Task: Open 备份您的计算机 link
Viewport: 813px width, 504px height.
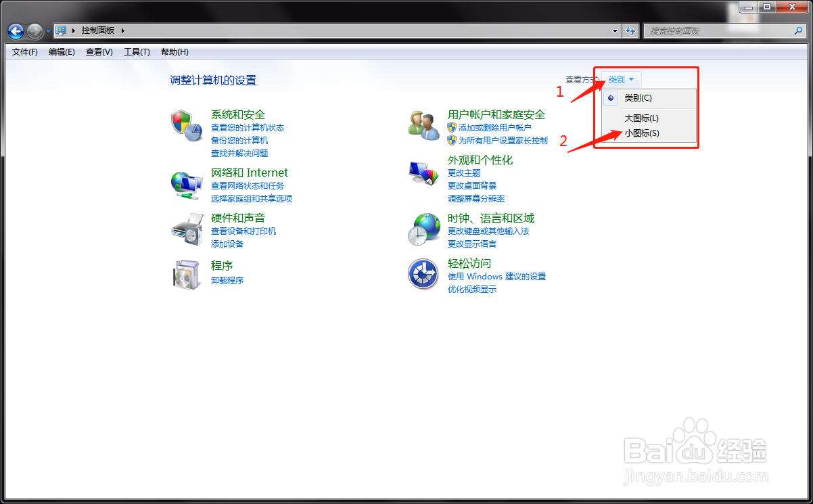Action: pos(239,140)
